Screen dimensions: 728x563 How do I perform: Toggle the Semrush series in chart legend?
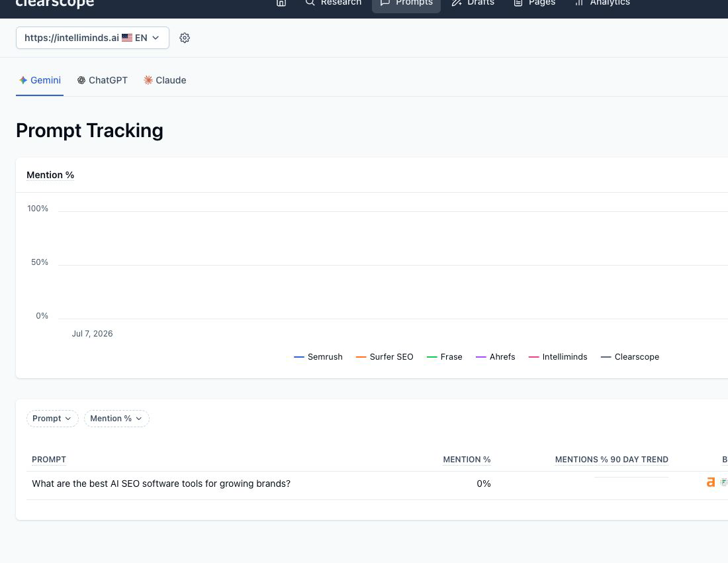318,357
